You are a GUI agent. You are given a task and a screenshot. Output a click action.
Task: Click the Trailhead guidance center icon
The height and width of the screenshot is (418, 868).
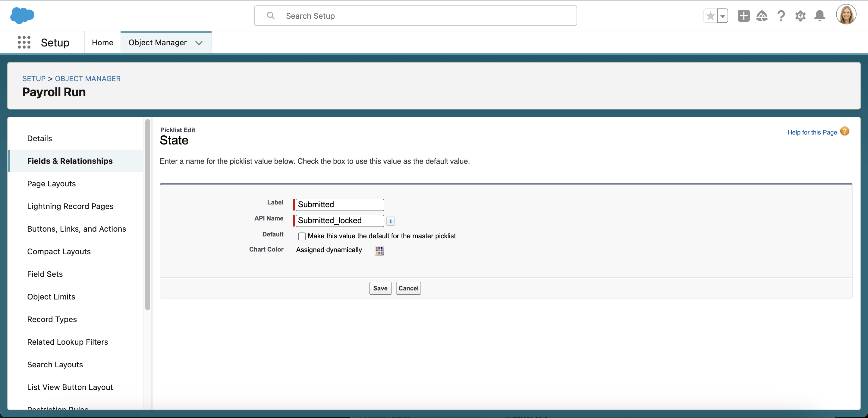pyautogui.click(x=762, y=15)
